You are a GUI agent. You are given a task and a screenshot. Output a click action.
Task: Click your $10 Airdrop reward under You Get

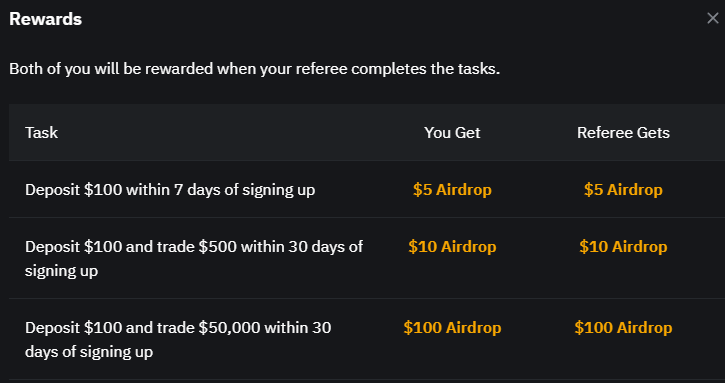pyautogui.click(x=452, y=247)
